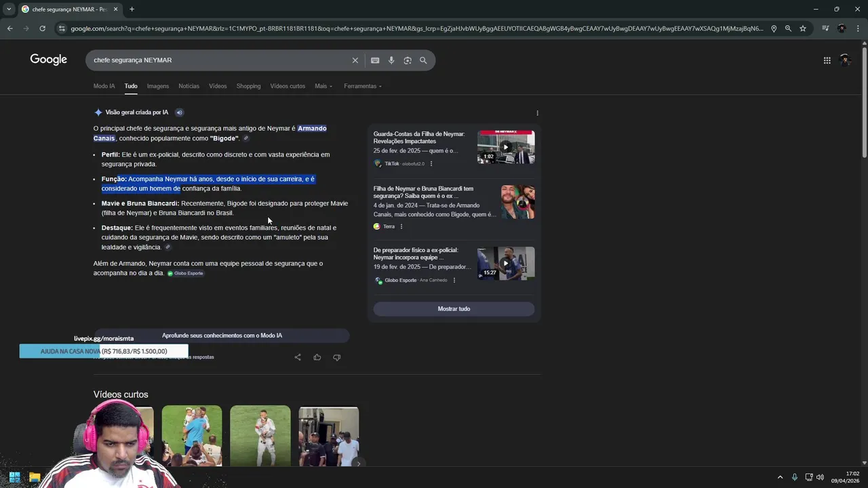The width and height of the screenshot is (868, 488).
Task: Click "Aprofunde seus conhecimentos com o Modo IA"
Action: 222,335
